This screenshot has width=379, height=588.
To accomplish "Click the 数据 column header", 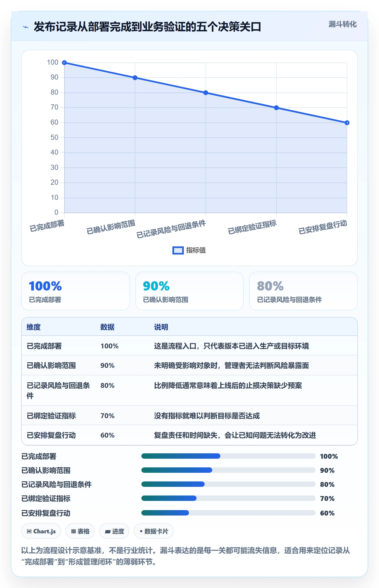I will click(x=107, y=327).
